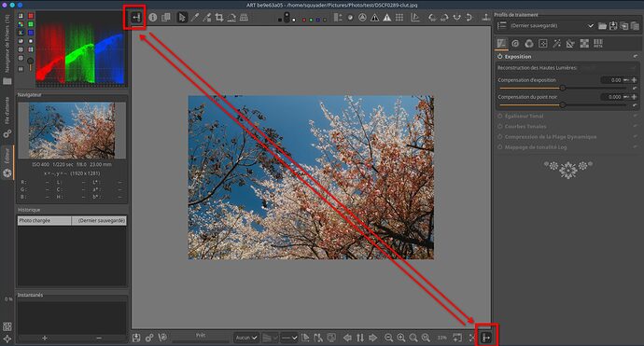Select the Crop tool
644x346 pixels.
pyautogui.click(x=219, y=18)
